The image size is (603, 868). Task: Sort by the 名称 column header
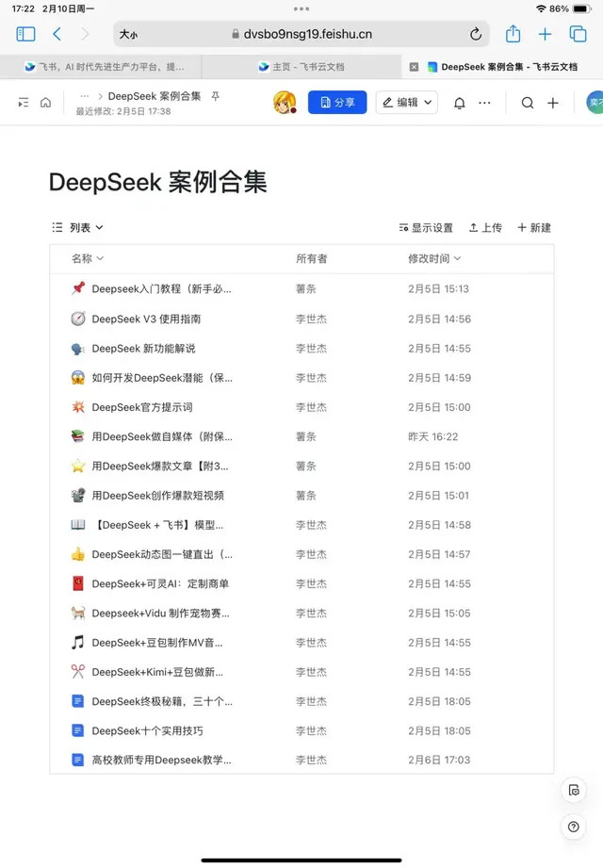click(x=88, y=258)
